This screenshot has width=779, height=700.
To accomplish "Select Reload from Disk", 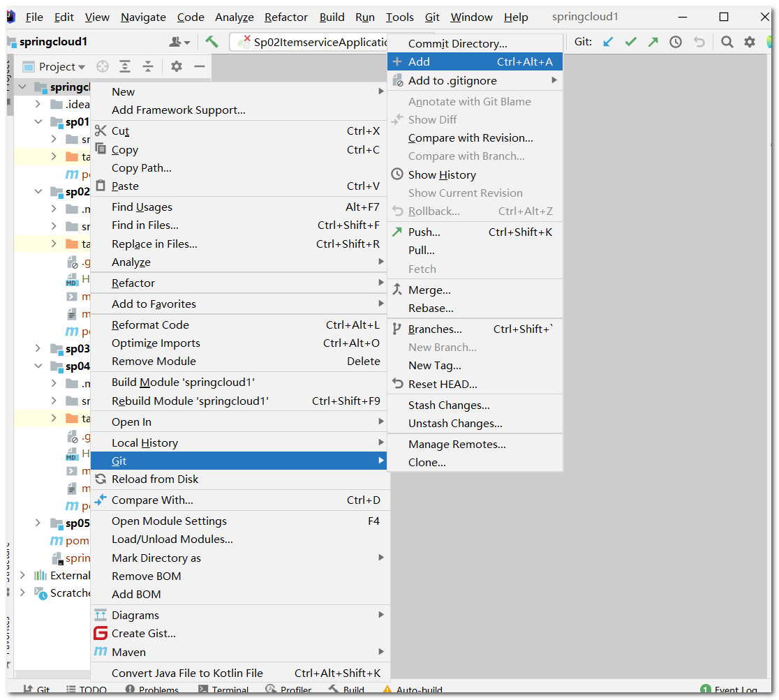I will [239, 479].
